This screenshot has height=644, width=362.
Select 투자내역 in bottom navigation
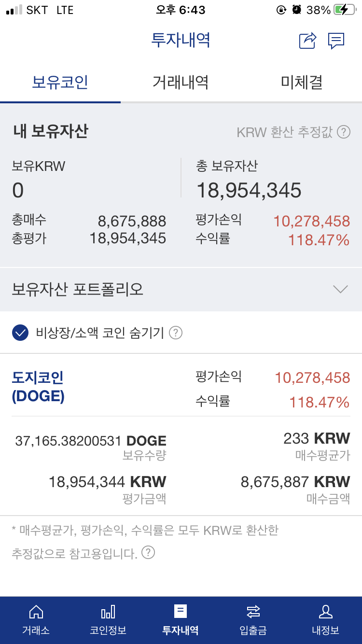click(181, 620)
